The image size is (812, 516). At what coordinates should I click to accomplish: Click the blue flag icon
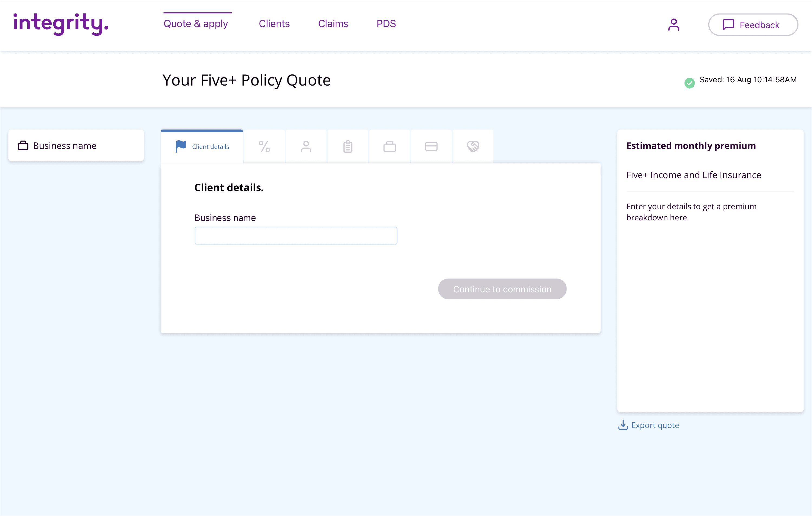pos(181,146)
